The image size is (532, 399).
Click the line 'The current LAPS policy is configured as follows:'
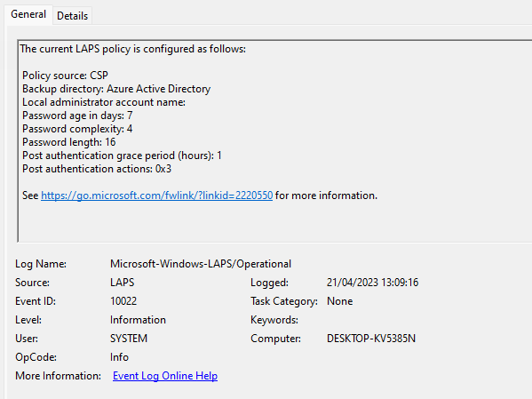133,49
